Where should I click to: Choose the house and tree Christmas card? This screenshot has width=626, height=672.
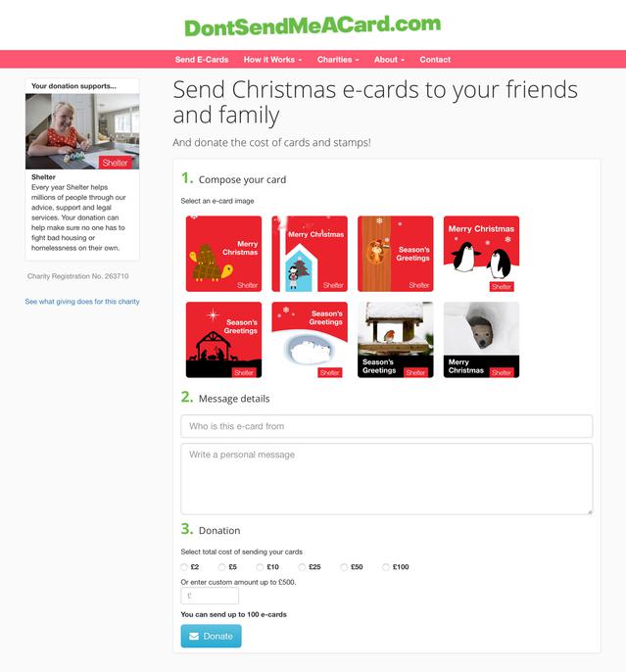(x=310, y=254)
